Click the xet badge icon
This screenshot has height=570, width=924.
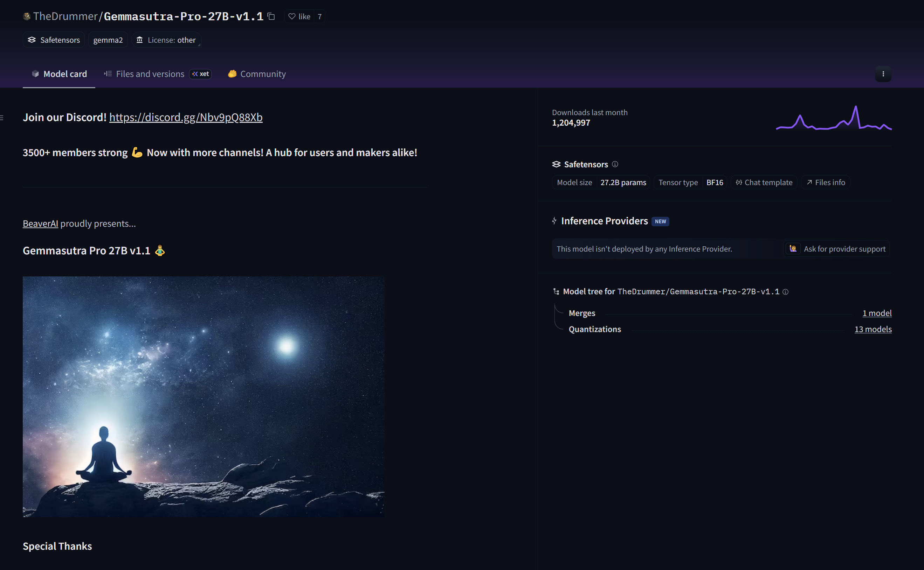click(x=200, y=74)
